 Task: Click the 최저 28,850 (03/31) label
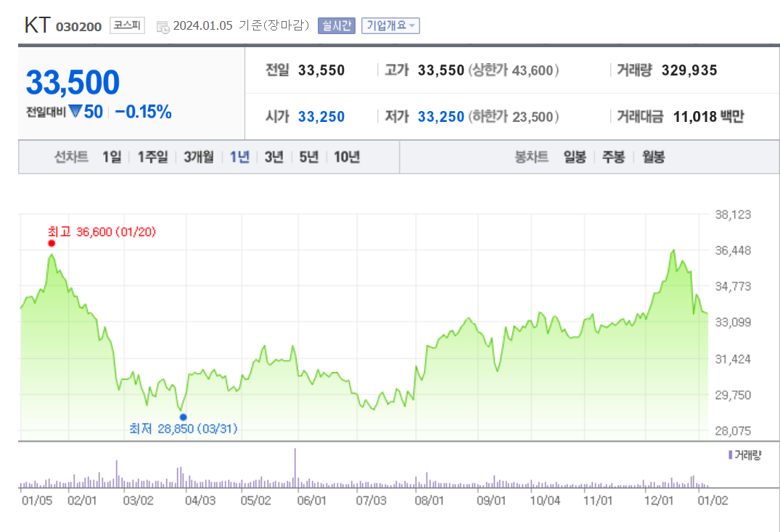pos(184,428)
